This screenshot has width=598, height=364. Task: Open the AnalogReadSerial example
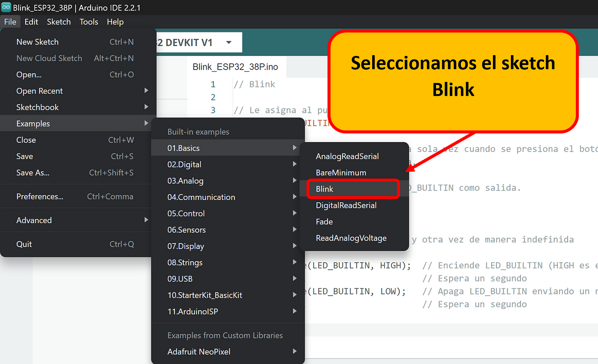click(x=354, y=156)
